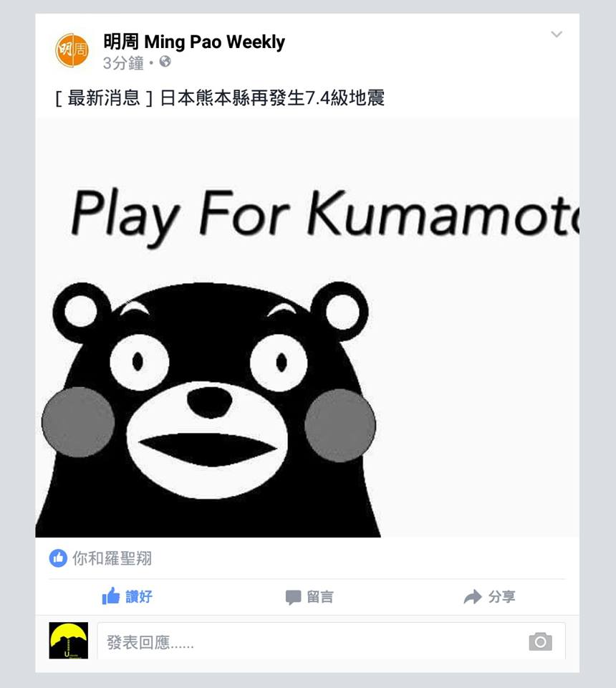The image size is (616, 688).
Task: Focus the 發表回應 comment input field
Action: (x=331, y=641)
